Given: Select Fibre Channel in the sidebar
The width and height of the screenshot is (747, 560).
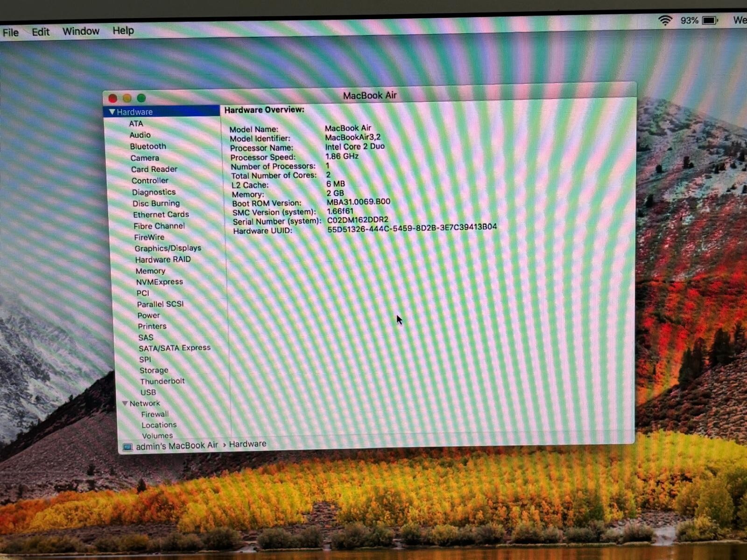Looking at the screenshot, I should click(159, 226).
